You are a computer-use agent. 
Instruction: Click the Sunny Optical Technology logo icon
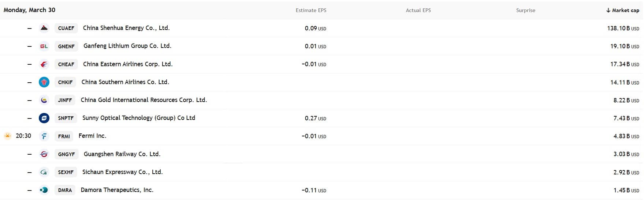44,118
